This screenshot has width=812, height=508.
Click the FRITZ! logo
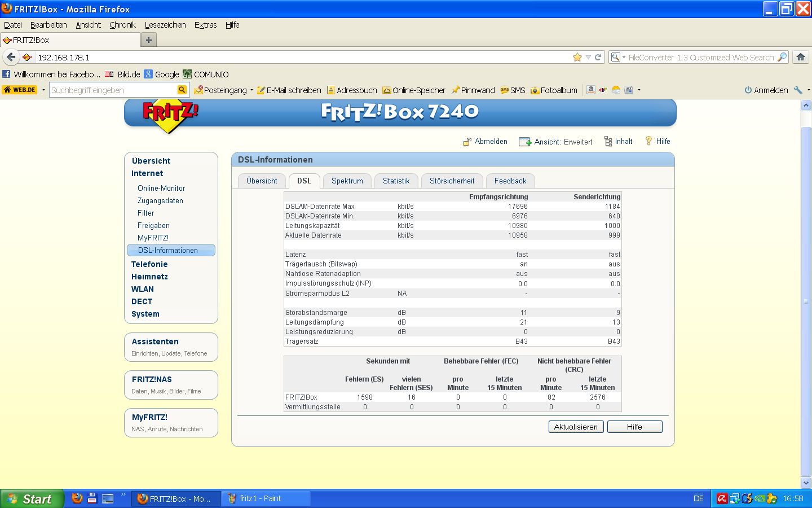point(170,116)
